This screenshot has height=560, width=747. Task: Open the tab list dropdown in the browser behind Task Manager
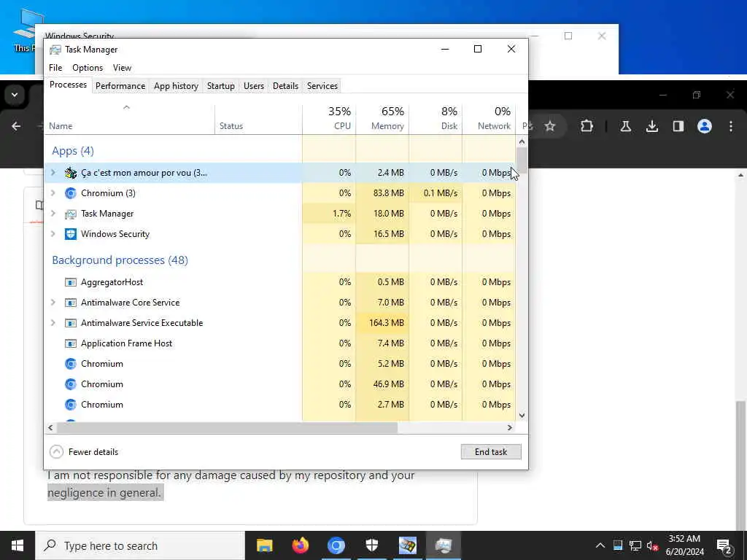15,95
